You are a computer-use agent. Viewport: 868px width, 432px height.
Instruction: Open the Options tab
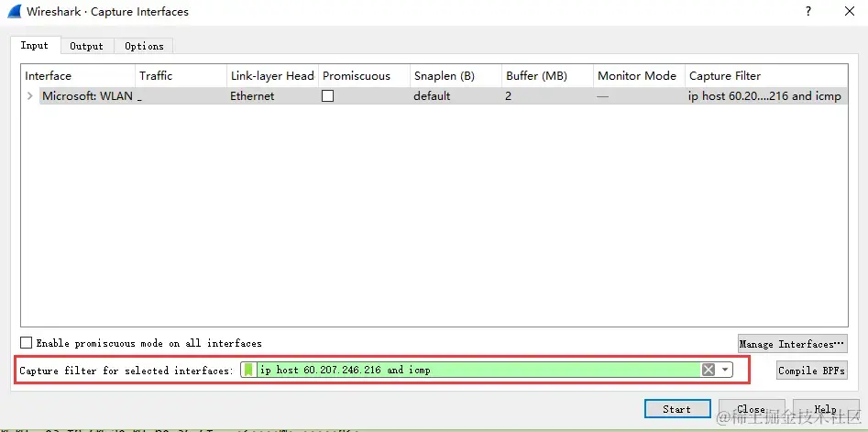click(144, 46)
